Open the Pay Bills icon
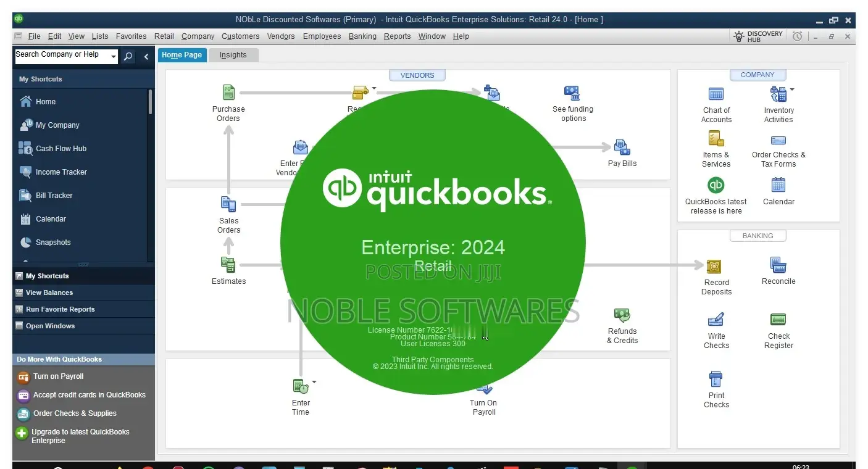This screenshot has height=469, width=868. pyautogui.click(x=622, y=147)
